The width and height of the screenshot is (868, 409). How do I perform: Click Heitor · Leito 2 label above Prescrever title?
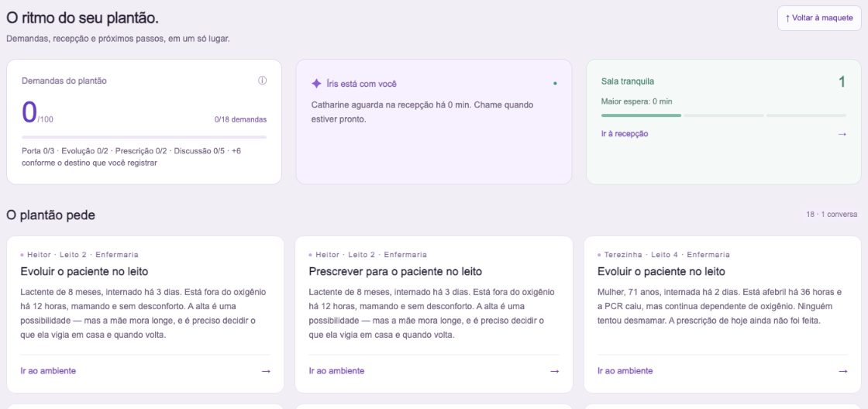[367, 255]
